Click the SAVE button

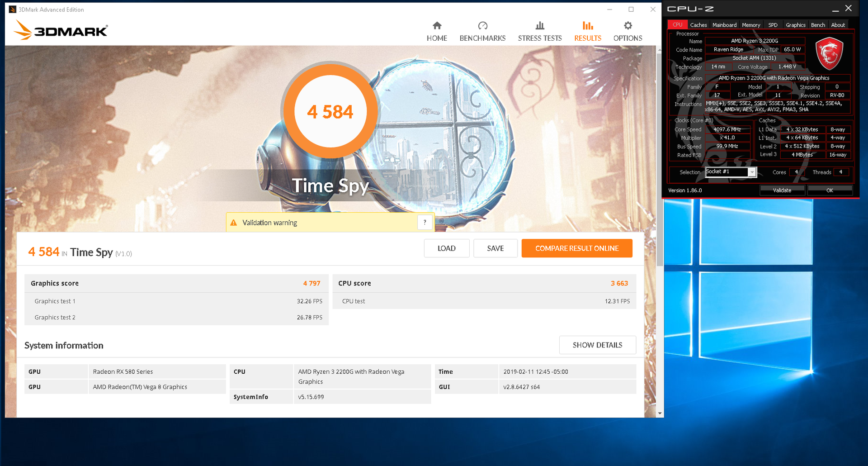[x=495, y=248]
